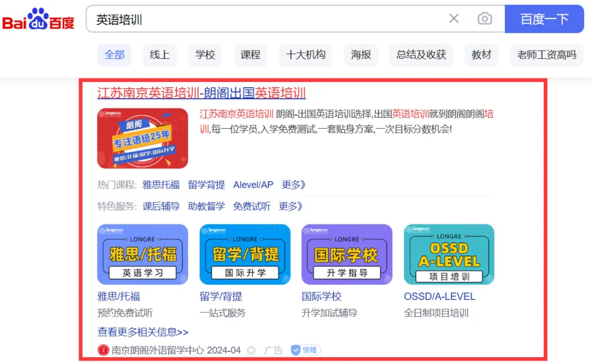Clear the search box with X icon
The image size is (591, 364).
click(x=454, y=18)
